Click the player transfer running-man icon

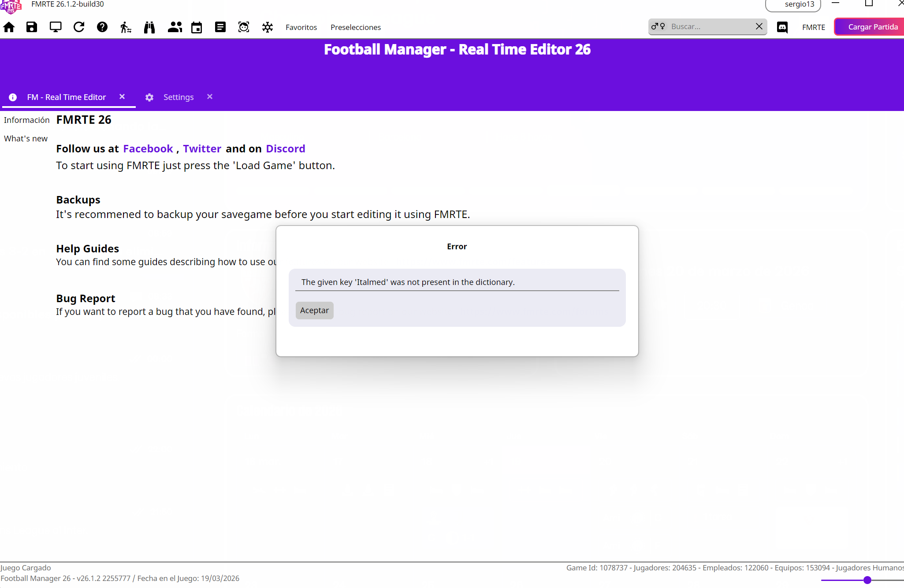(x=126, y=27)
